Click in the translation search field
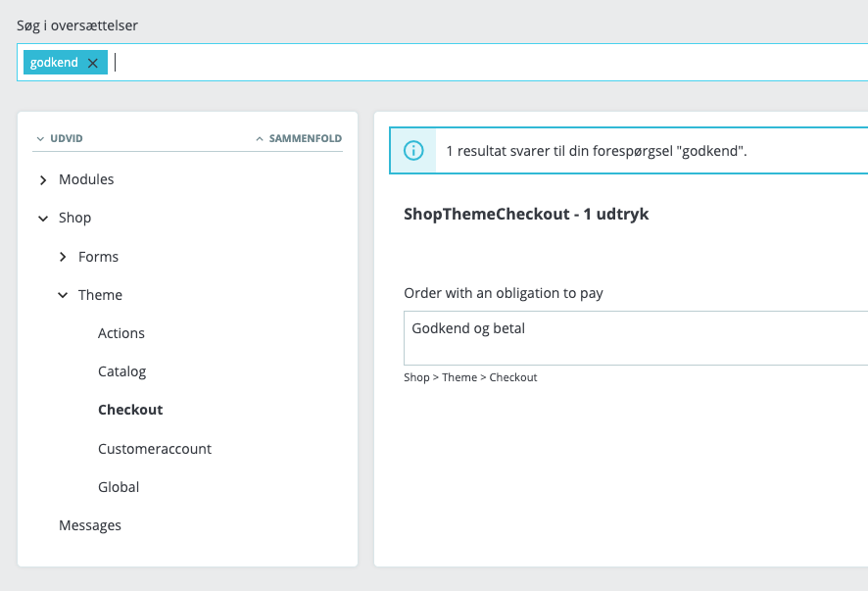The height and width of the screenshot is (591, 868). (x=490, y=63)
